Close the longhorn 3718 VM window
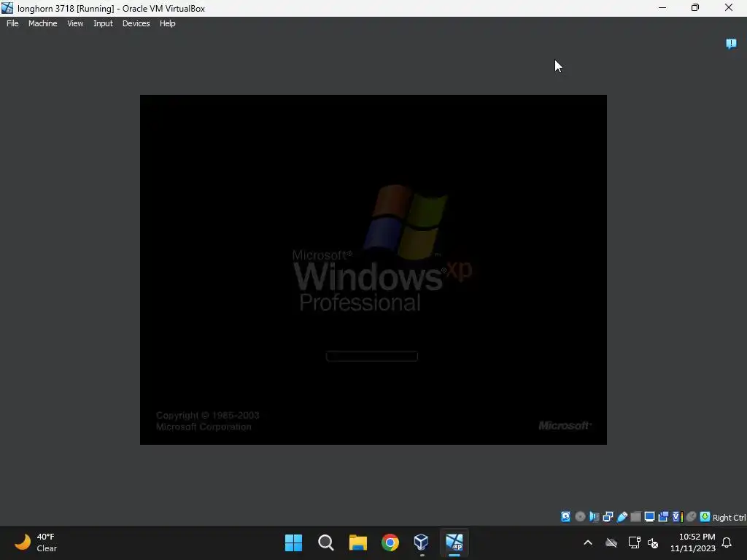747x560 pixels. (x=729, y=7)
